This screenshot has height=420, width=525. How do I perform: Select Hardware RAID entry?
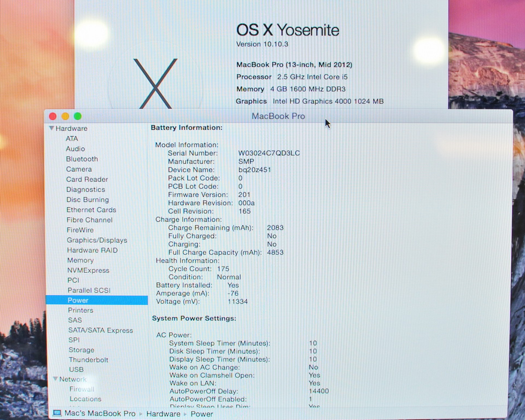coord(92,250)
